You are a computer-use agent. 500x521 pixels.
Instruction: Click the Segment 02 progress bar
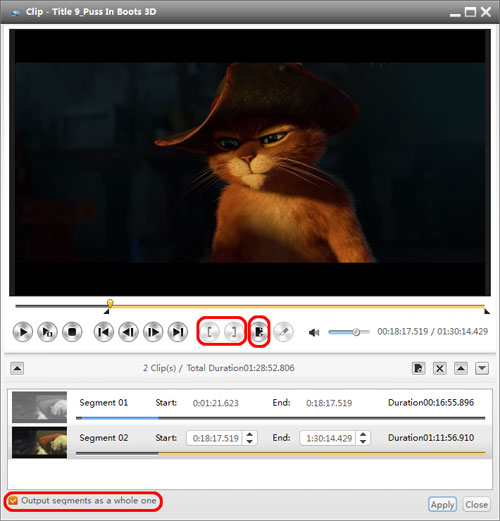[x=280, y=453]
